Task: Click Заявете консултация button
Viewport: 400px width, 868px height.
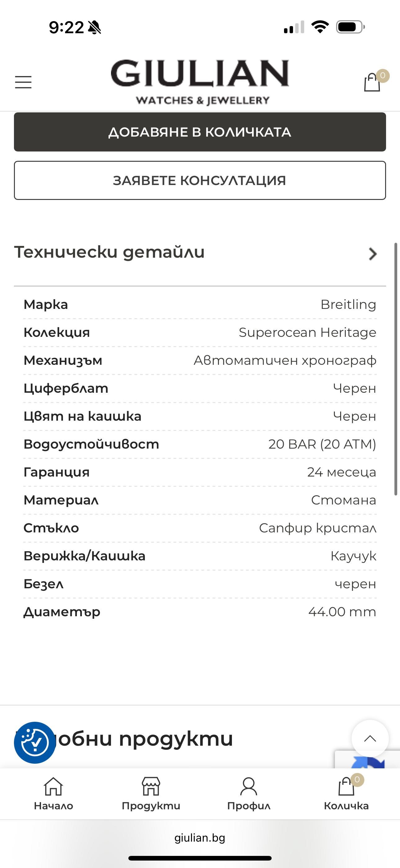Action: tap(200, 180)
